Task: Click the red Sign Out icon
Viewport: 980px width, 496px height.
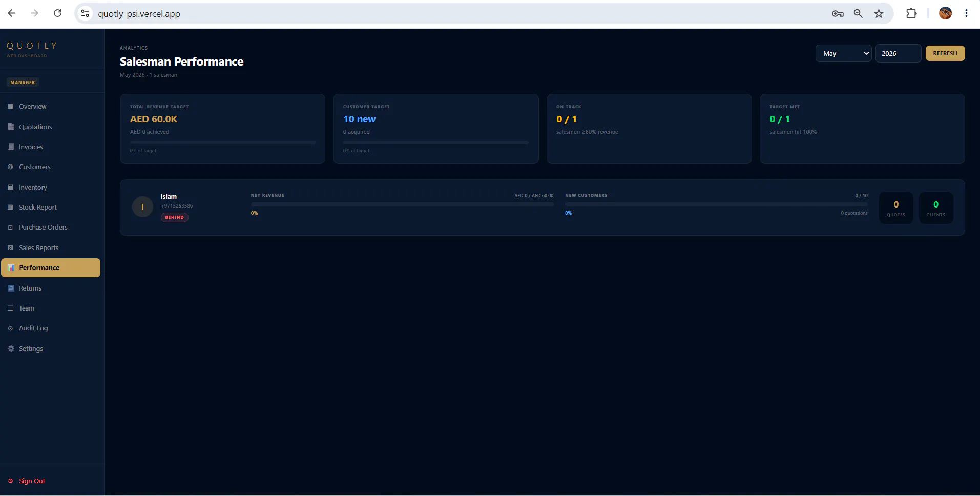Action: pos(10,481)
